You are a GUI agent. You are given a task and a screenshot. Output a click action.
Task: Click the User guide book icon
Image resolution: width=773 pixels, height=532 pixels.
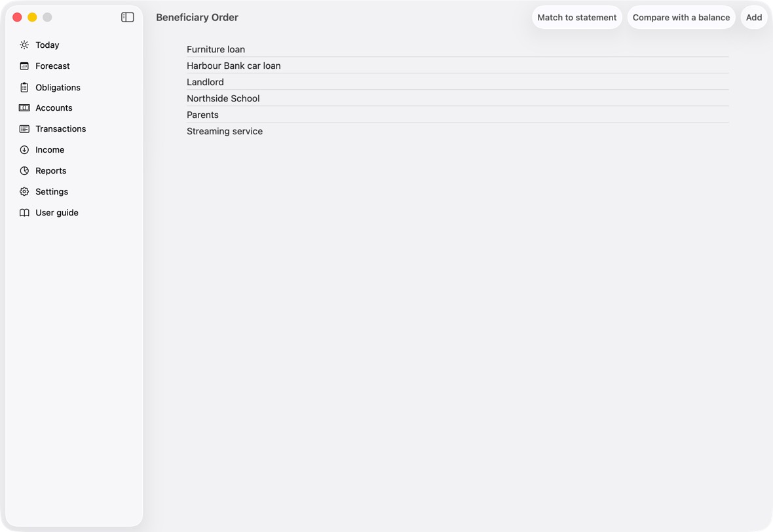(x=24, y=212)
